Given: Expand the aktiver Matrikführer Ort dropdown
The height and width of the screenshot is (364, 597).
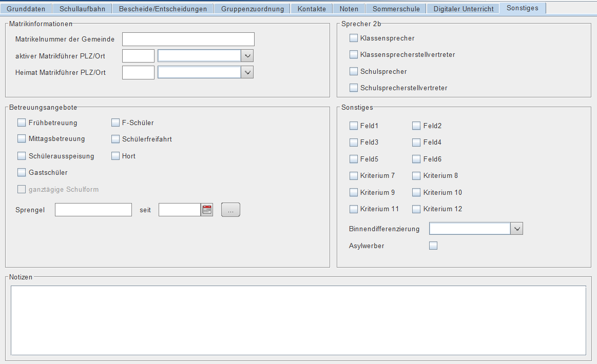Looking at the screenshot, I should (x=247, y=56).
